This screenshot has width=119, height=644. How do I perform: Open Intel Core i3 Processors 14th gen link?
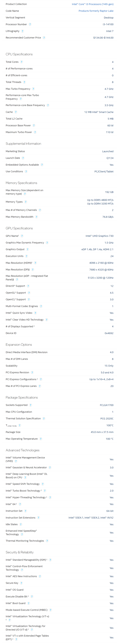coord(92,4)
